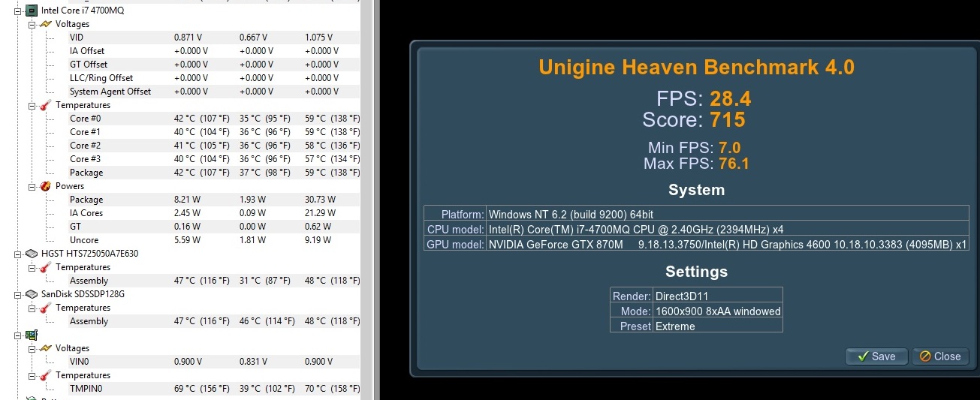
Task: Close the Heaven Benchmark results dialog
Action: tap(940, 356)
